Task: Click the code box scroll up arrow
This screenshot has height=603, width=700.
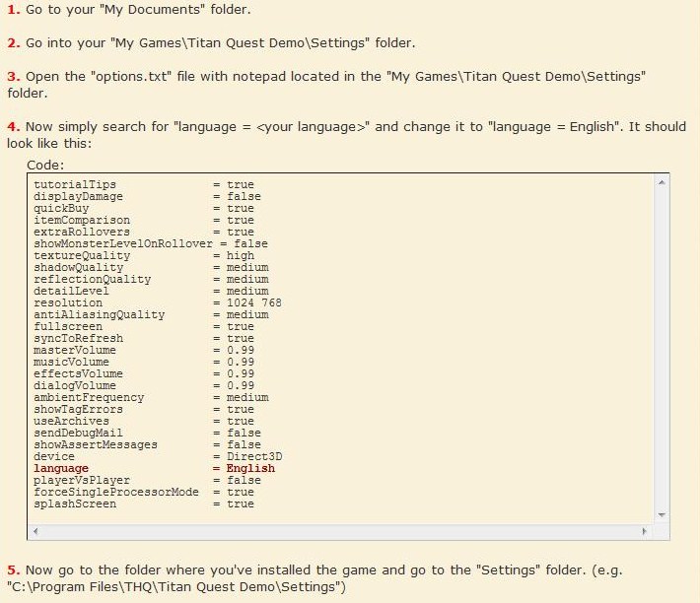Action: [662, 182]
